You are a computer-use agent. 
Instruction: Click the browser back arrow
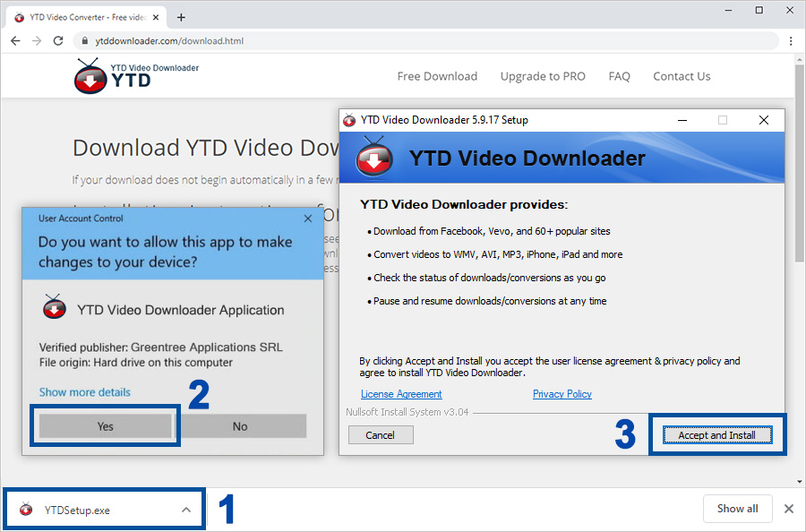(15, 41)
